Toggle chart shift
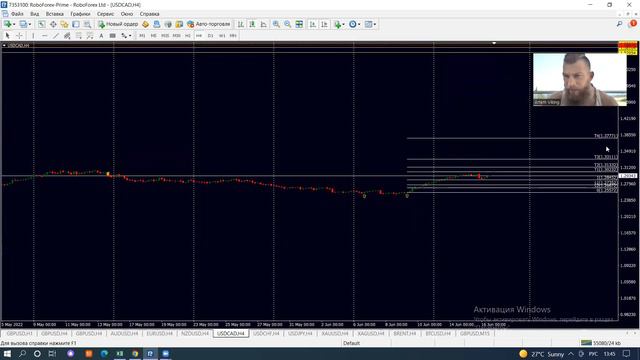 [x=324, y=24]
